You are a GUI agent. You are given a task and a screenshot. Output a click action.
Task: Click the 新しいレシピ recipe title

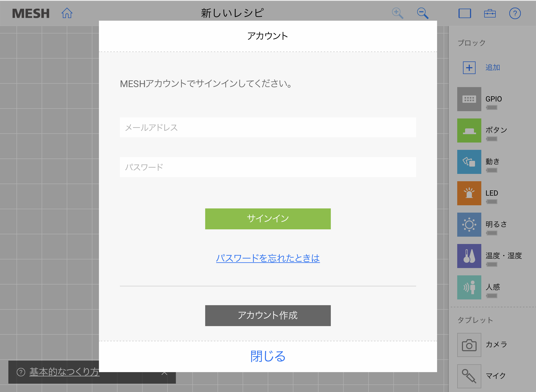point(232,13)
